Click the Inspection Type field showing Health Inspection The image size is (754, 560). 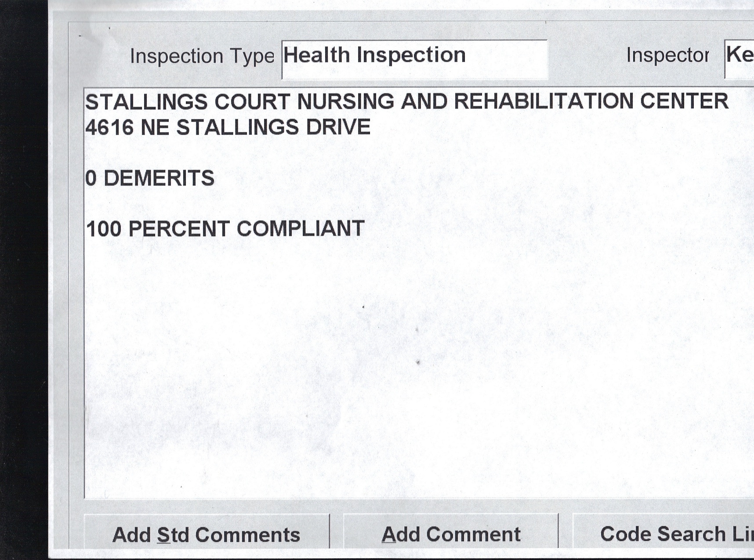(414, 59)
